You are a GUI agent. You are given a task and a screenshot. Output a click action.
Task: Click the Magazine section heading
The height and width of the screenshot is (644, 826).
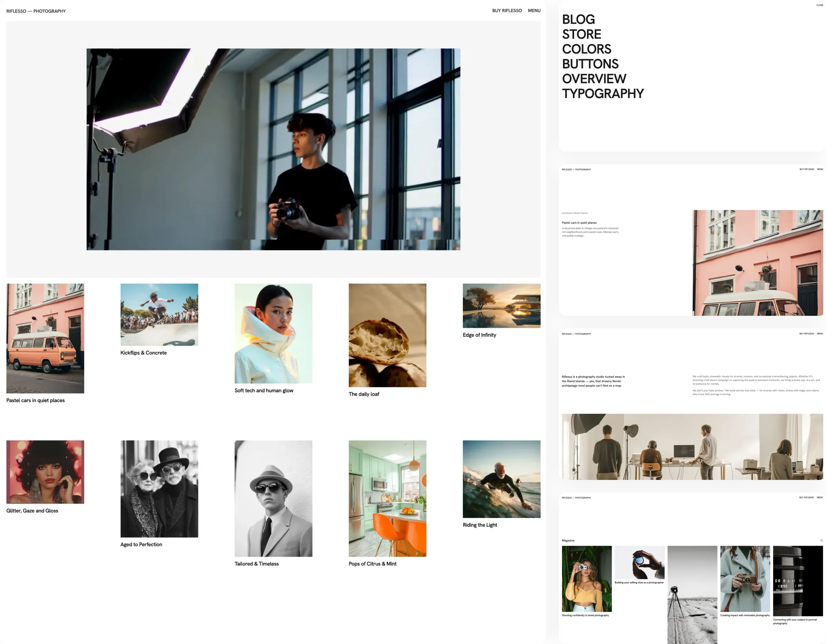point(568,540)
